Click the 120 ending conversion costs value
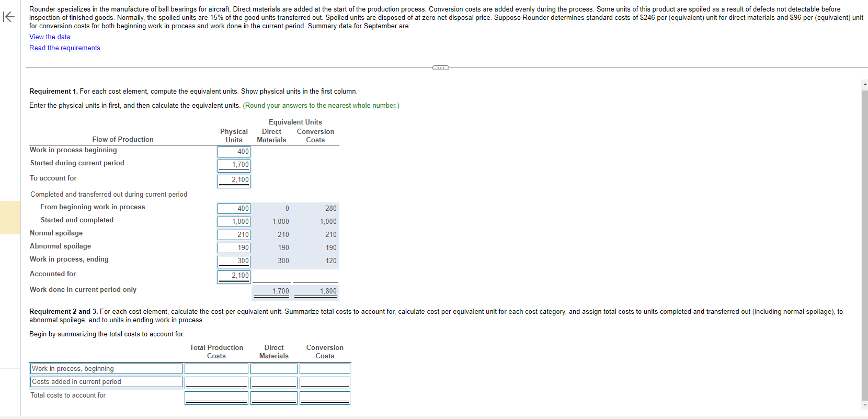The width and height of the screenshot is (868, 419). tap(331, 261)
